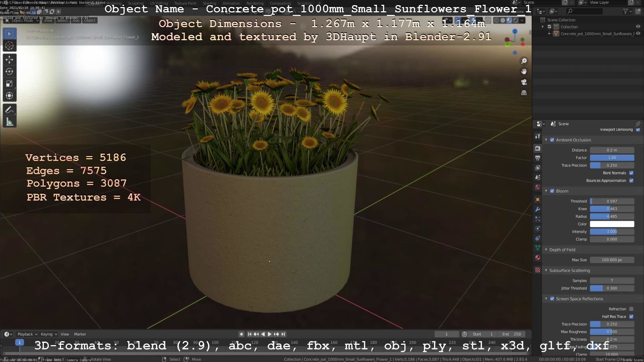Uncheck Bent Normals option
Viewport: 644px width, 362px height.
pyautogui.click(x=631, y=173)
